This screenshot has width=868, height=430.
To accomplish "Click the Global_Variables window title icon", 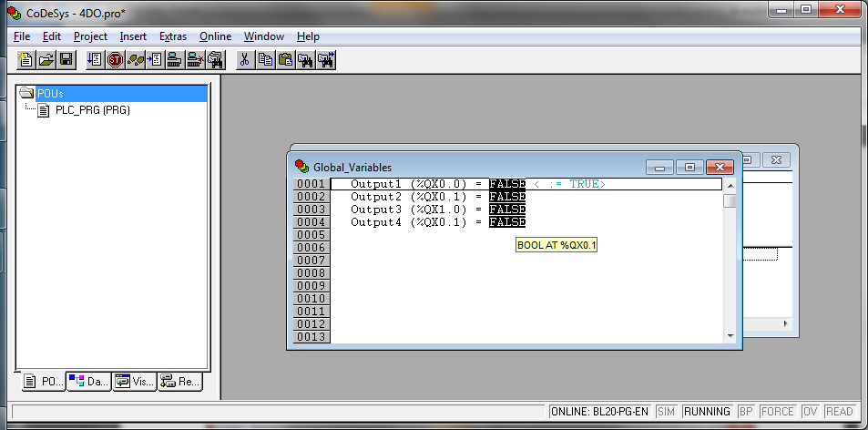I will click(301, 166).
